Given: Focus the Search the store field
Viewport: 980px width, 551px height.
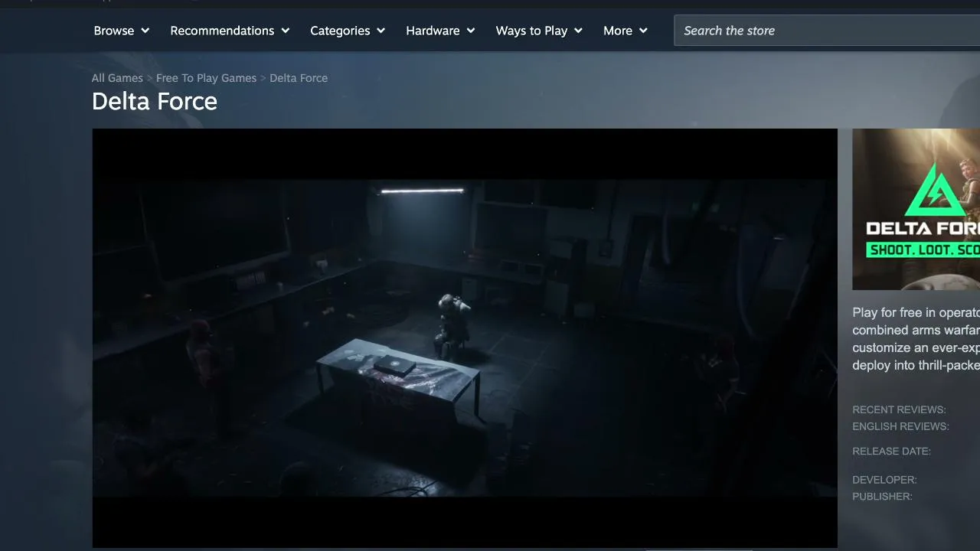Looking at the screenshot, I should [827, 31].
